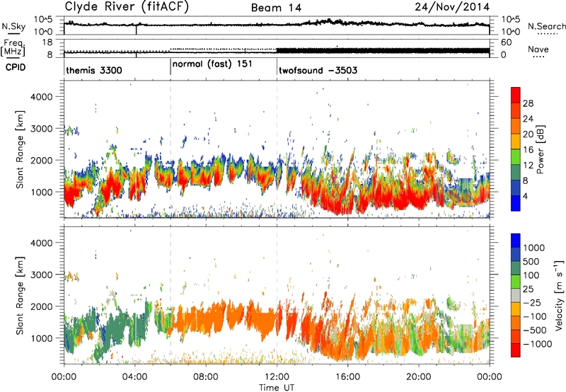Image resolution: width=566 pixels, height=392 pixels.
Task: Select the "twofsound -3503" CPID entry
Action: pos(318,70)
